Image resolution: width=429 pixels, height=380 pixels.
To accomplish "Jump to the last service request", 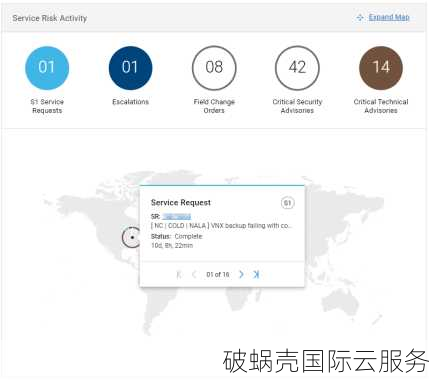I will click(256, 274).
